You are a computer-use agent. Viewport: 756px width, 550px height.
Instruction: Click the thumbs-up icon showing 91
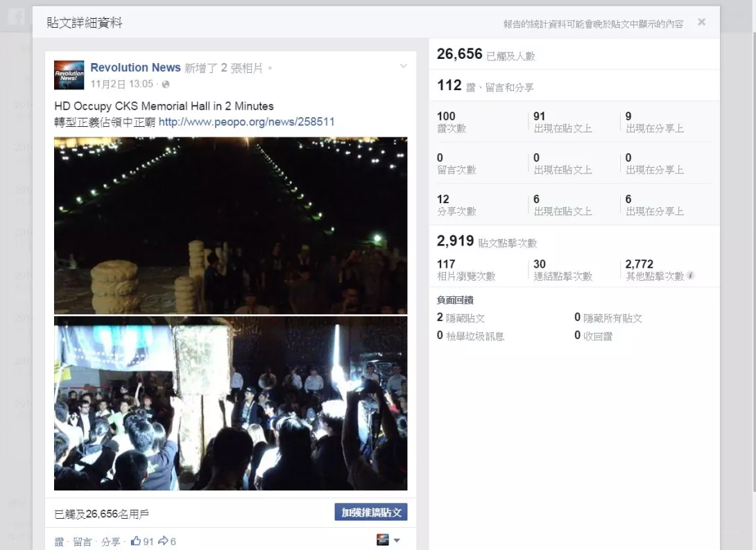[x=136, y=541]
